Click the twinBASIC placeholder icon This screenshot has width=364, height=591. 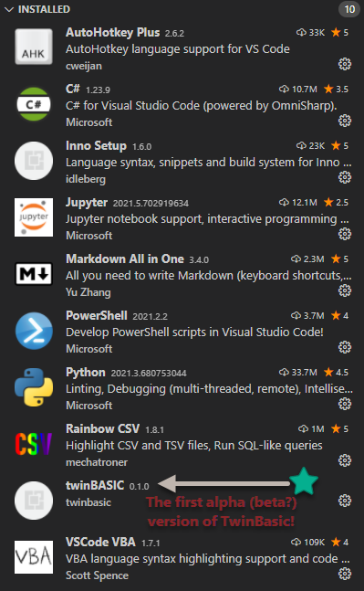click(34, 501)
